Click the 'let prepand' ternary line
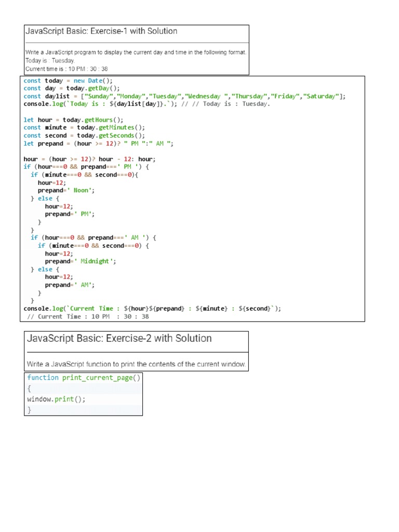Viewport: 399px width, 532px height. tap(99, 143)
